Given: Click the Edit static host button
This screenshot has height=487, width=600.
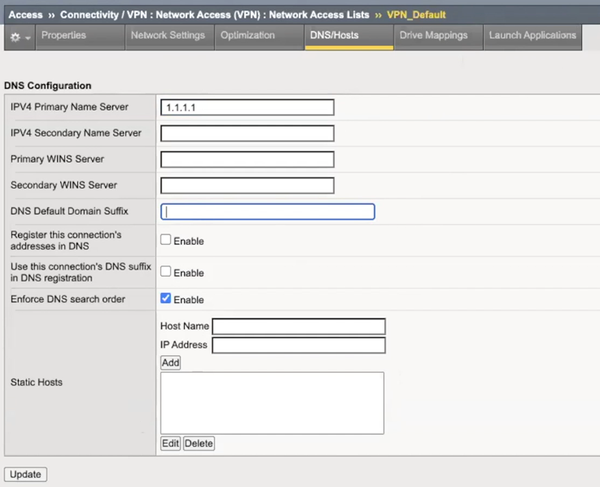Looking at the screenshot, I should pos(170,443).
